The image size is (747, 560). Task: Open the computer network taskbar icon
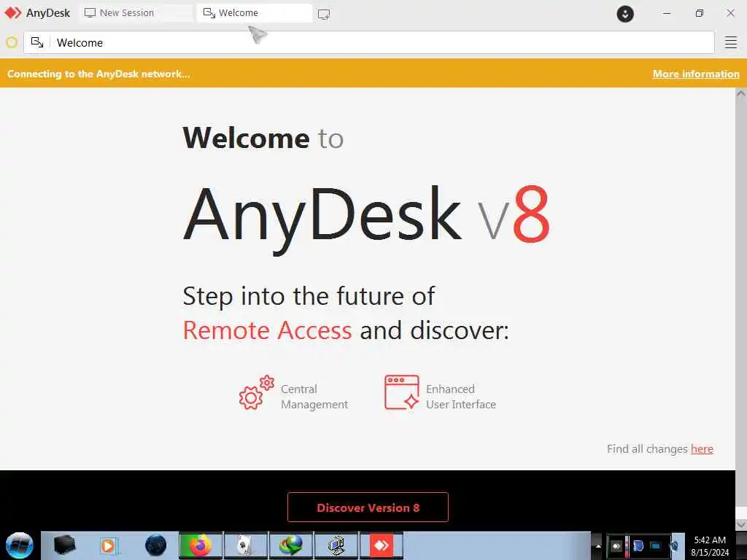click(336, 545)
